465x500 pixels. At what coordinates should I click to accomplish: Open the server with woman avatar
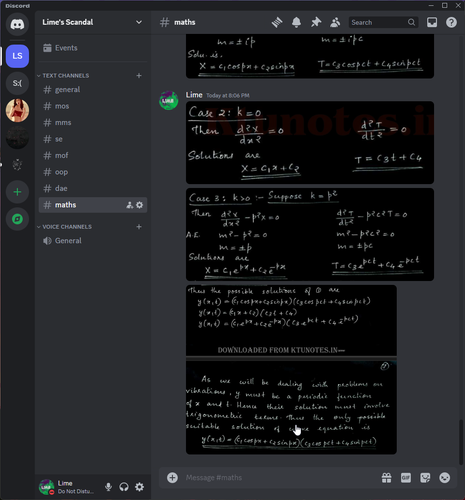click(17, 110)
